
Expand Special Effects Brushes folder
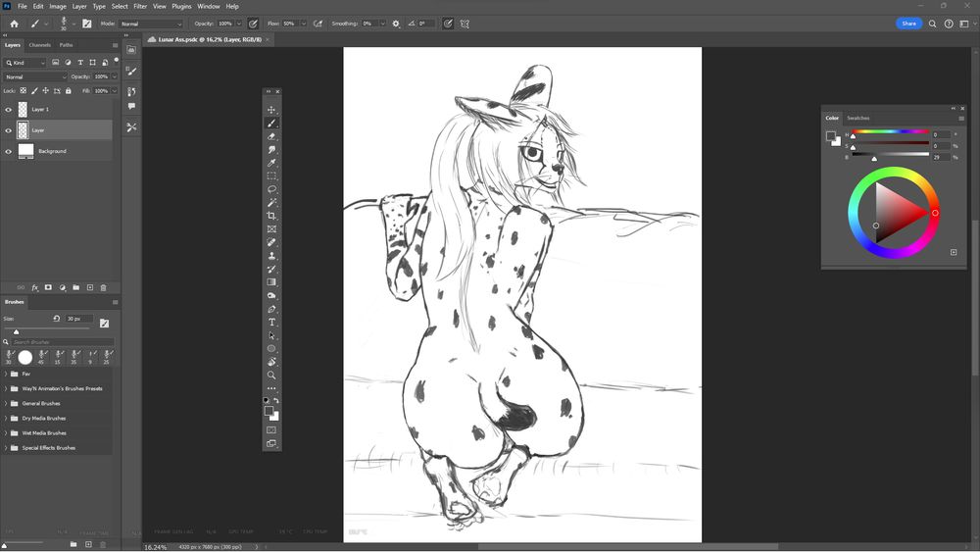(x=6, y=448)
